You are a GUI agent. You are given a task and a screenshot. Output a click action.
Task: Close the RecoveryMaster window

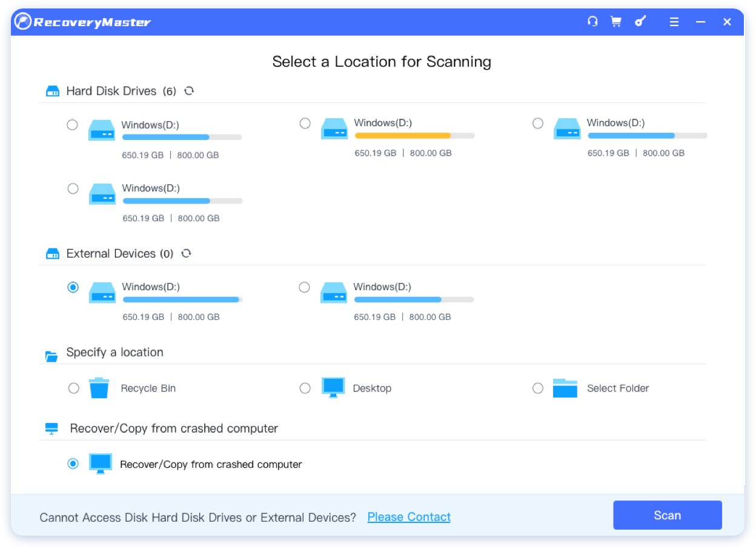tap(728, 22)
